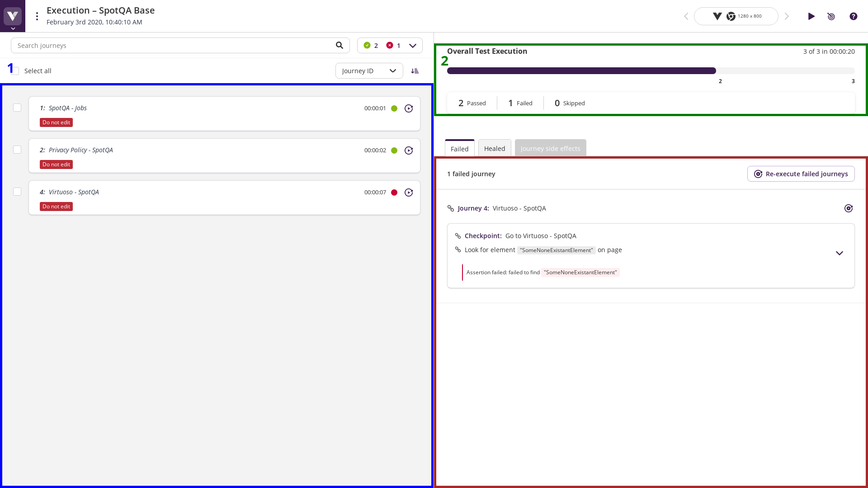Expand the status filter chevron
The image size is (868, 488).
click(413, 46)
